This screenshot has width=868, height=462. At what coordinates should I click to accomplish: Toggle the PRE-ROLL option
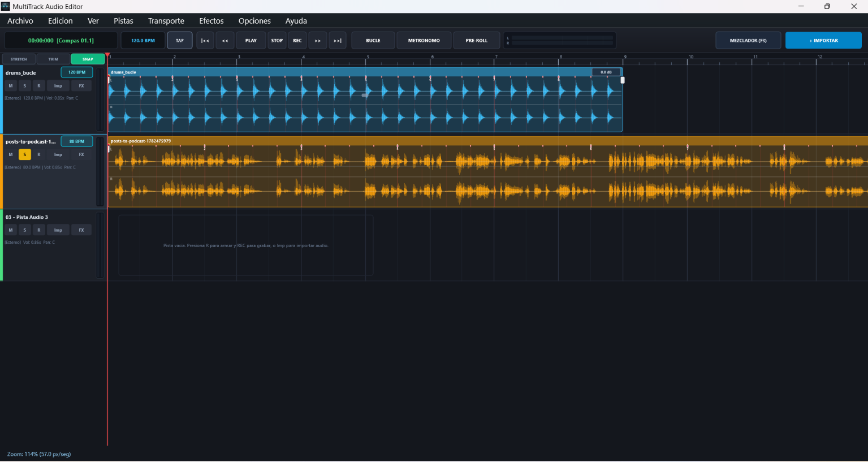coord(477,41)
